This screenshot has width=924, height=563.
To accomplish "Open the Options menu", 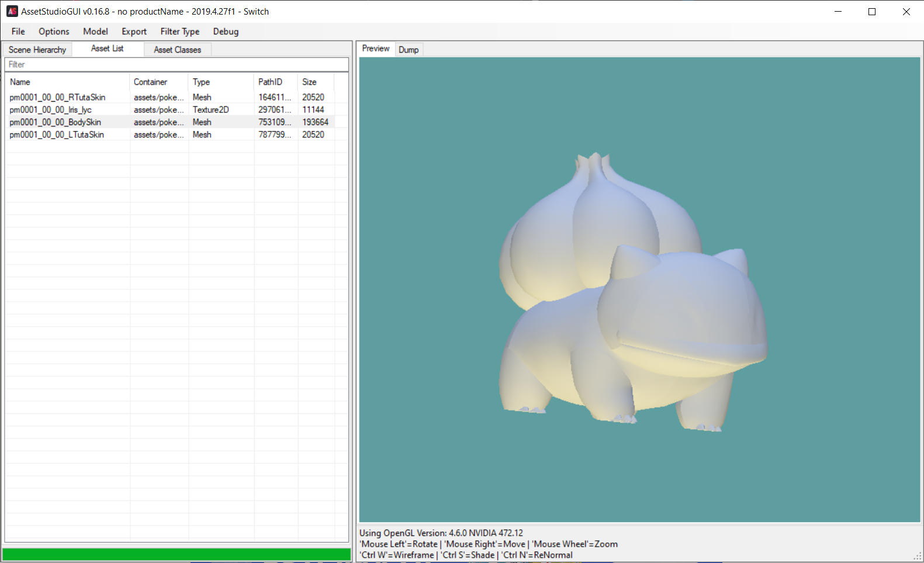I will click(x=54, y=32).
